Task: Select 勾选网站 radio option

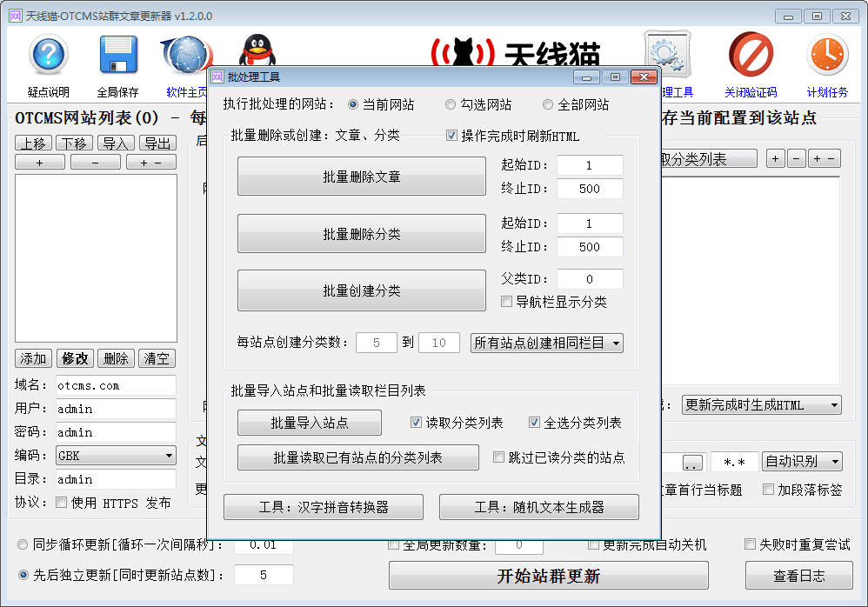Action: 451,104
